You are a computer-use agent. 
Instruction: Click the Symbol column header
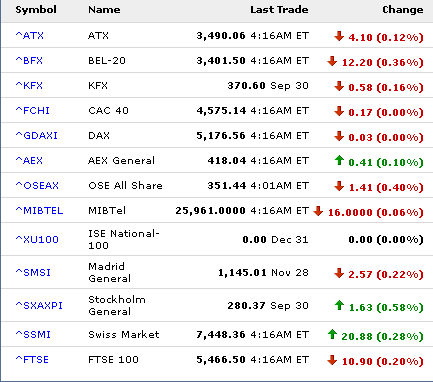pos(36,10)
